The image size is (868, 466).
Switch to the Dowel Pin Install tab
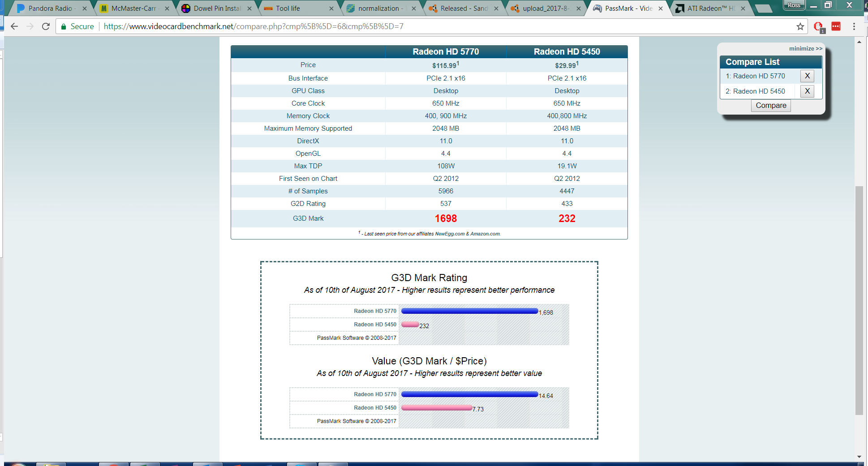(216, 9)
